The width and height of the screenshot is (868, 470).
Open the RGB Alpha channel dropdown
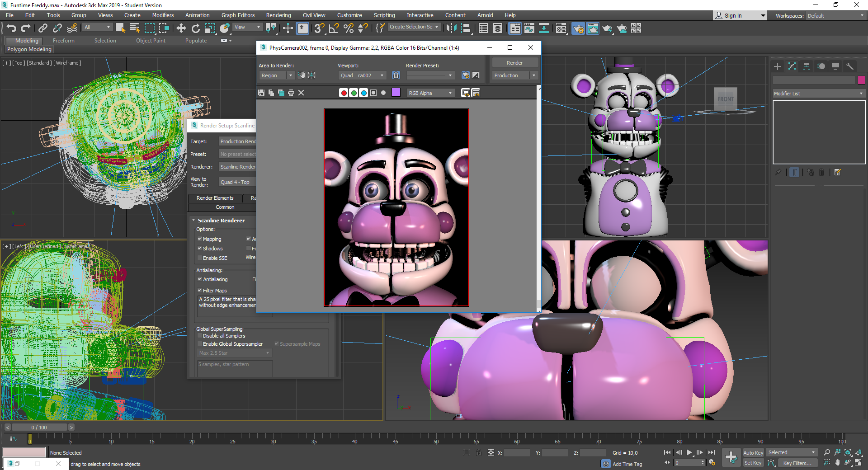point(430,93)
